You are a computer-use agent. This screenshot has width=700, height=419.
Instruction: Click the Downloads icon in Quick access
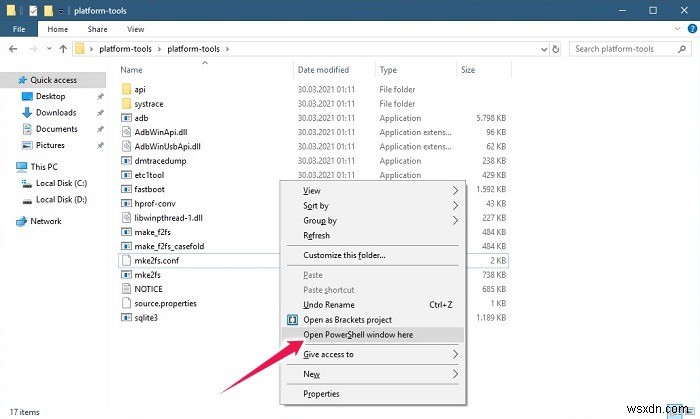coord(27,113)
